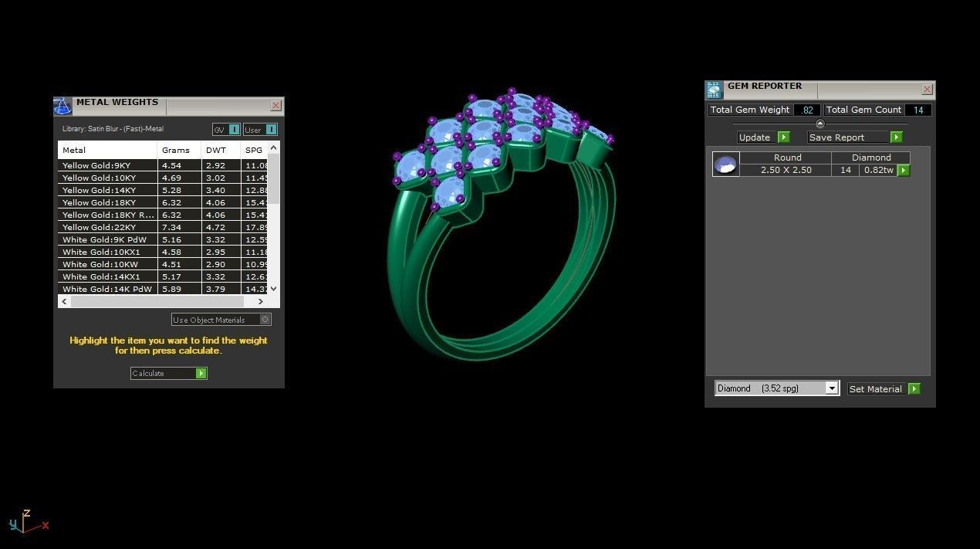
Task: Click the 7.34 grams cell
Action: [x=179, y=227]
